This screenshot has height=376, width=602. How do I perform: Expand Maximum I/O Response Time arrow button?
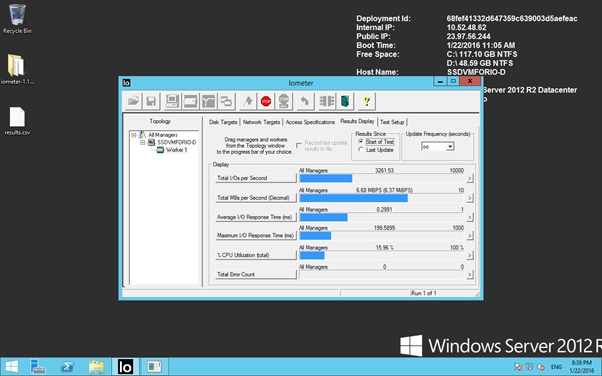(x=470, y=235)
